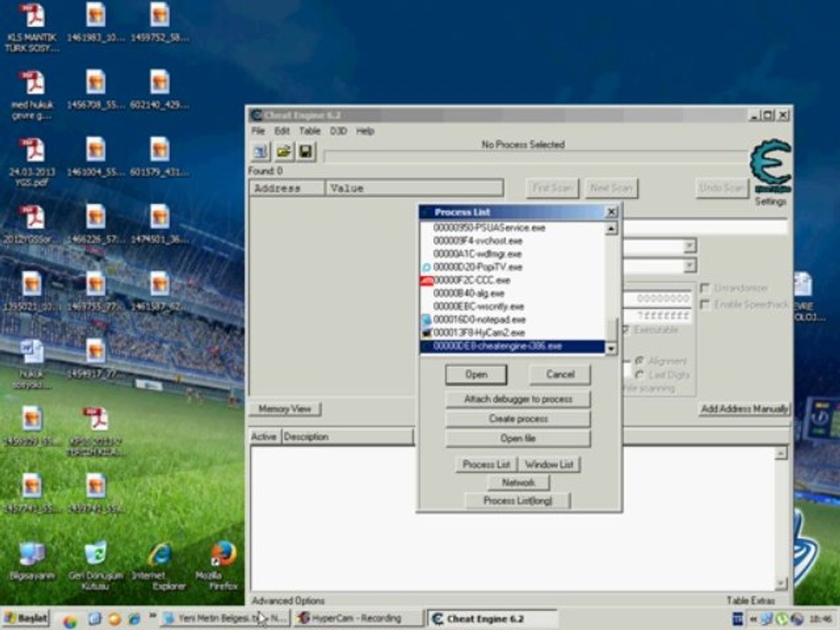
Task: Click the Create process button
Action: 518,418
